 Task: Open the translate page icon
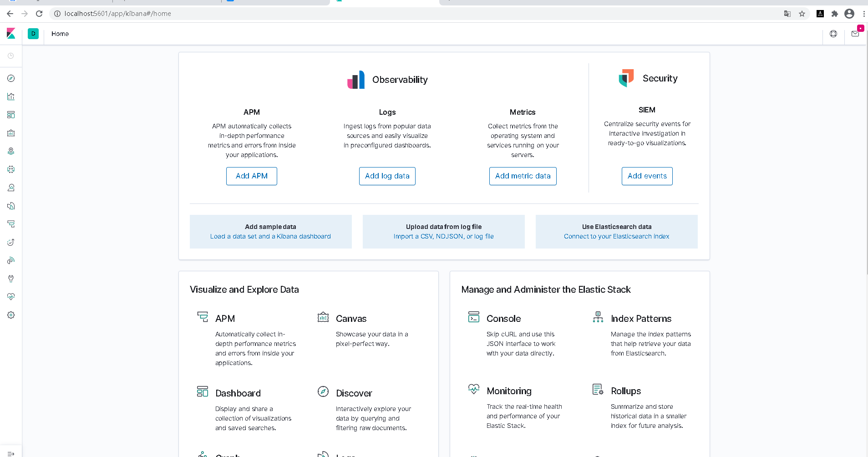[787, 14]
